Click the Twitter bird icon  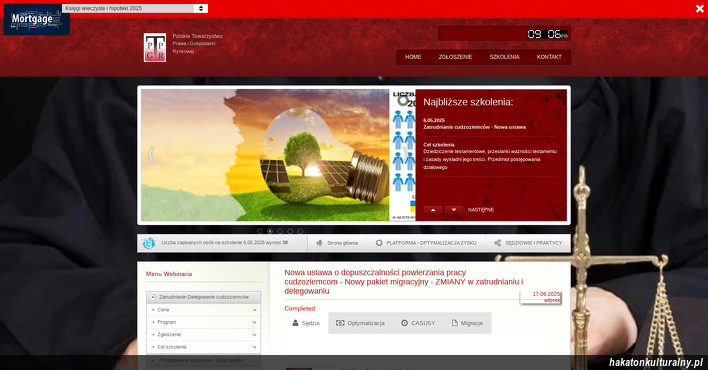tap(149, 243)
